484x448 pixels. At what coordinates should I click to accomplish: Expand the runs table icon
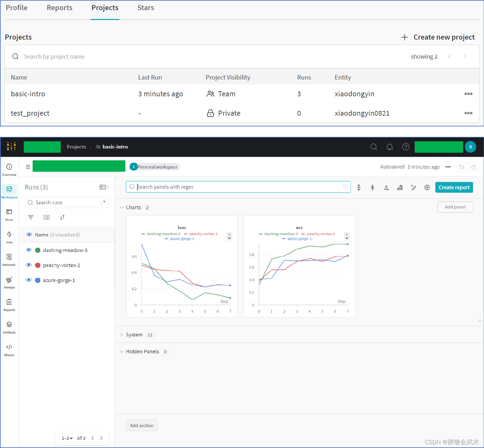[104, 187]
